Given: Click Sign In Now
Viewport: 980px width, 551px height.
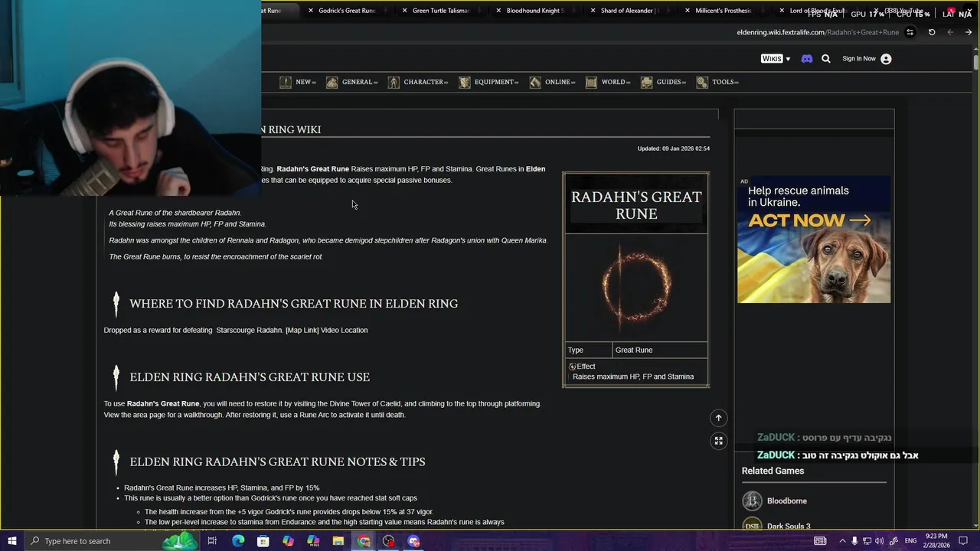Looking at the screenshot, I should click(859, 59).
